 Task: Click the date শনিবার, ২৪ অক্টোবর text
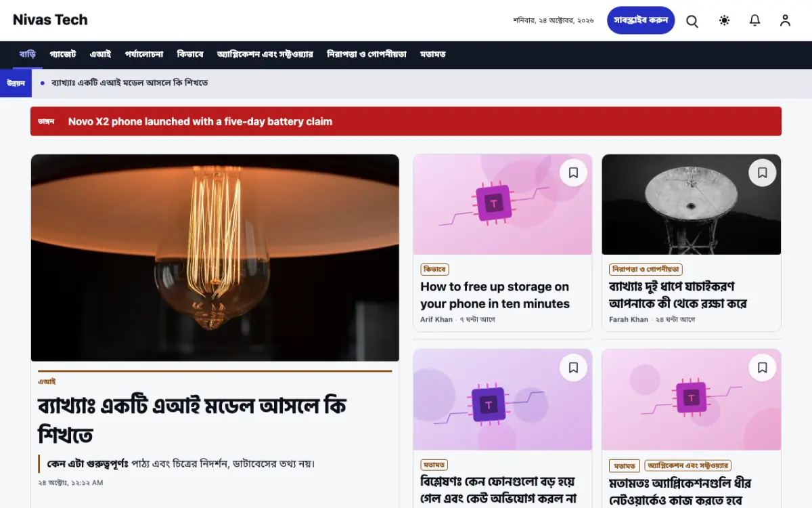point(554,20)
